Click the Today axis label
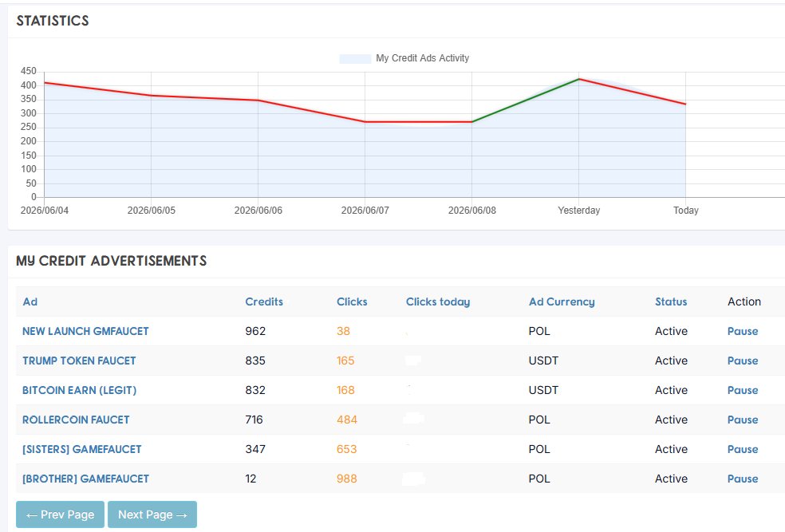This screenshot has width=785, height=532. [686, 211]
